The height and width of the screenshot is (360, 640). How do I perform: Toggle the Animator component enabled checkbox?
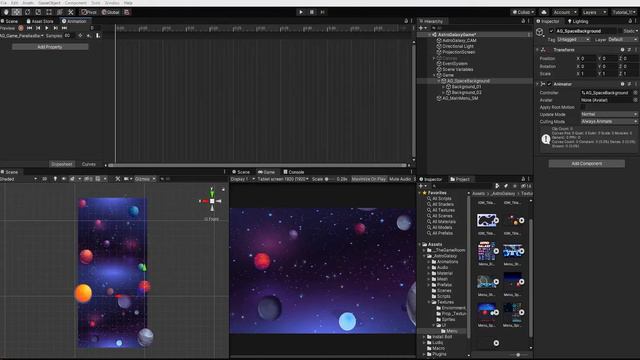coord(549,84)
